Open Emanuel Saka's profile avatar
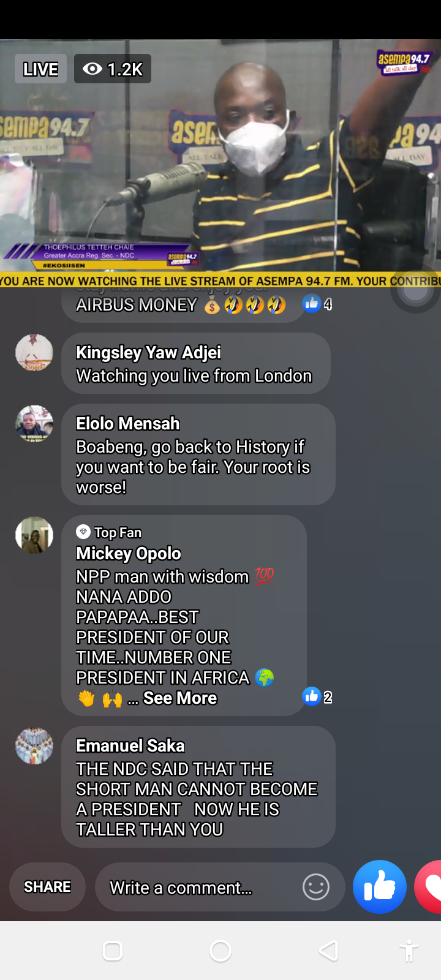The image size is (441, 980). pyautogui.click(x=34, y=746)
